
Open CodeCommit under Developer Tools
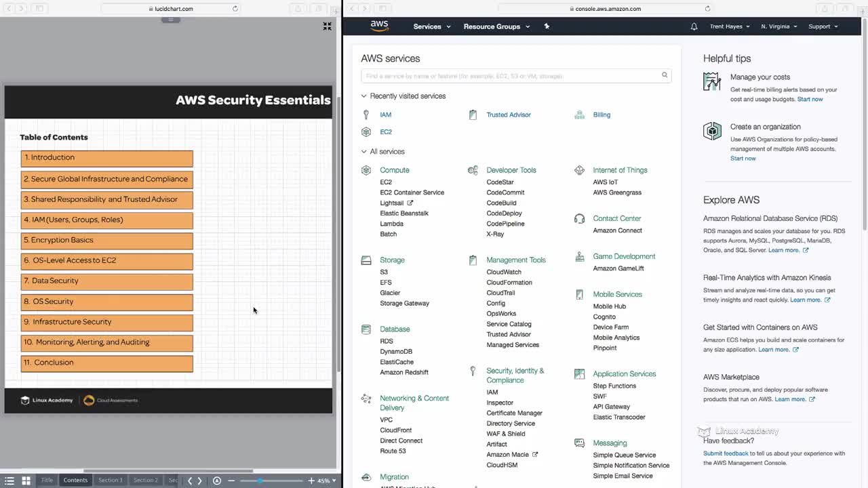pos(505,192)
